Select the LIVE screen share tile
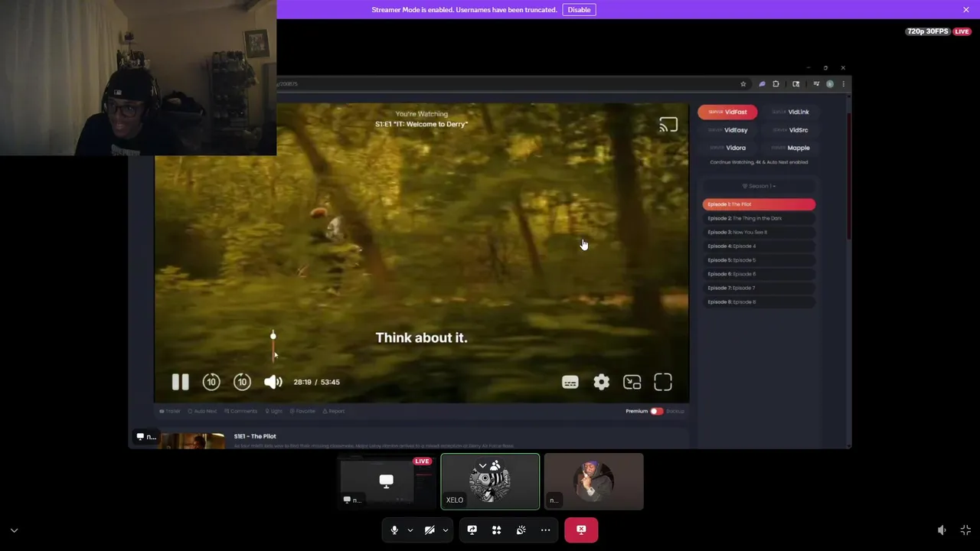Viewport: 980px width, 551px height. [387, 482]
